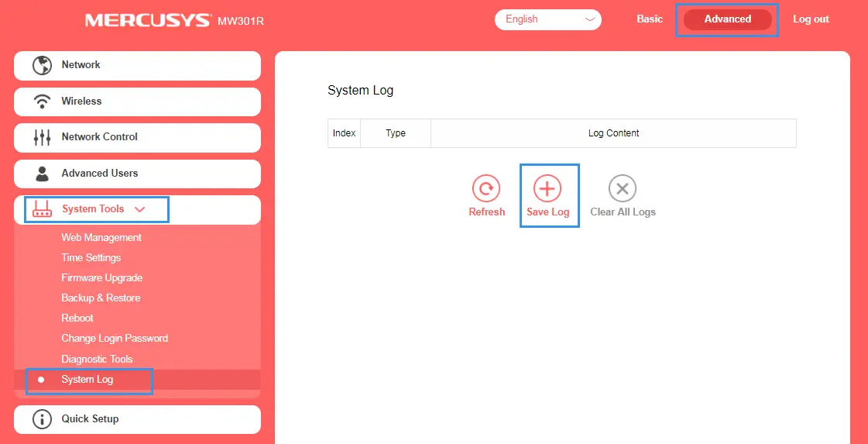Viewport: 868px width, 444px height.
Task: Log out of the router
Action: click(x=811, y=19)
